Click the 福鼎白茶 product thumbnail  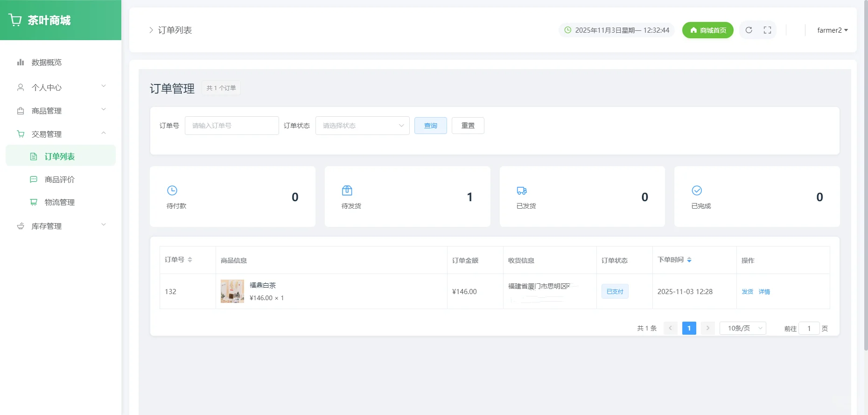coord(232,291)
